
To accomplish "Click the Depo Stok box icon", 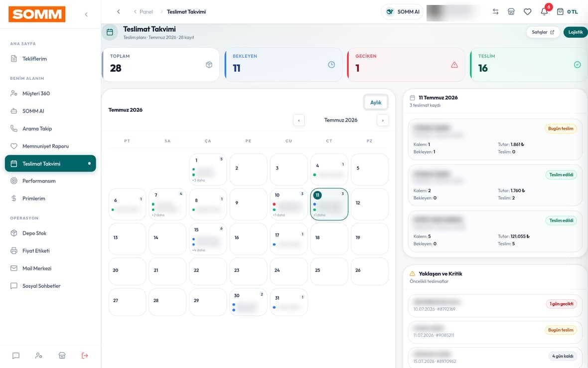I will coord(14,233).
